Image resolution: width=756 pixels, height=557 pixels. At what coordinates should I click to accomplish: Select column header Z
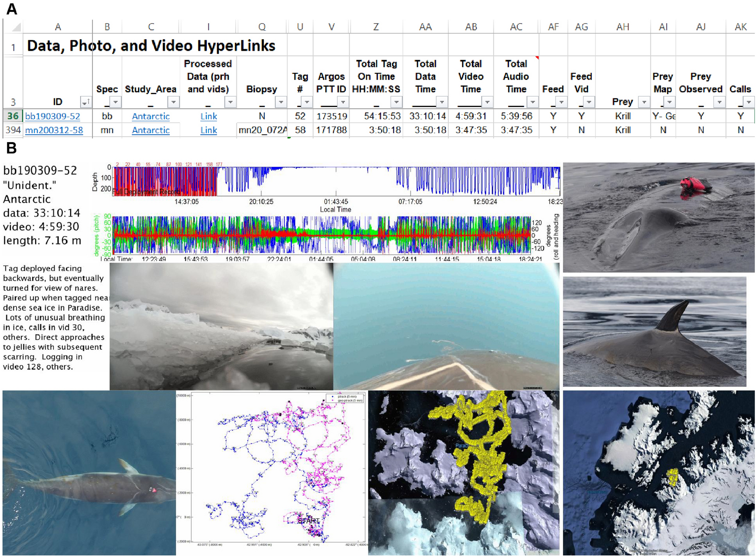point(375,27)
